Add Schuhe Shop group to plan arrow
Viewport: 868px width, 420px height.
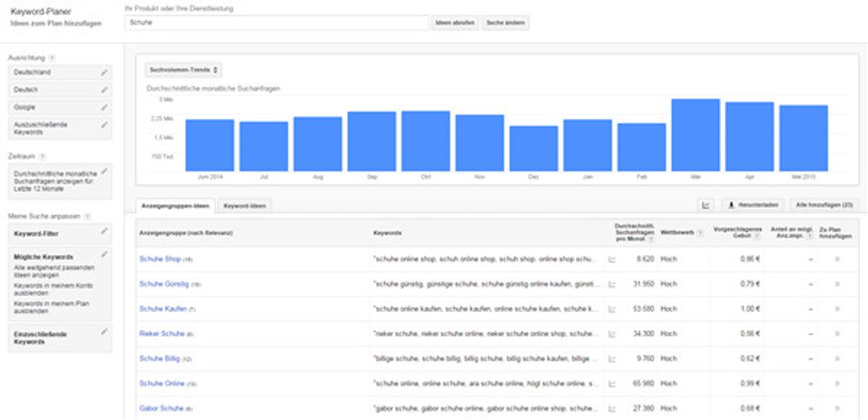838,259
